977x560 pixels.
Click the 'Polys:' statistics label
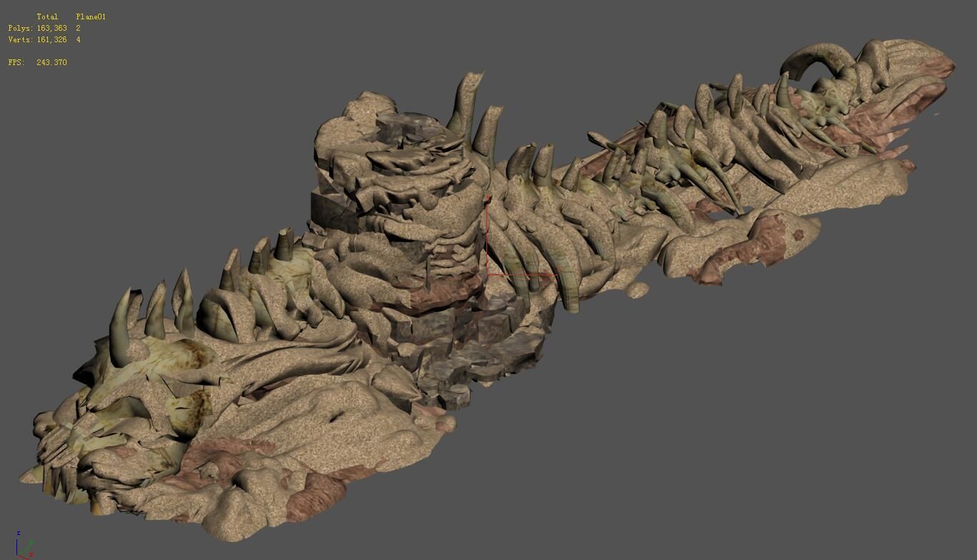(x=21, y=28)
